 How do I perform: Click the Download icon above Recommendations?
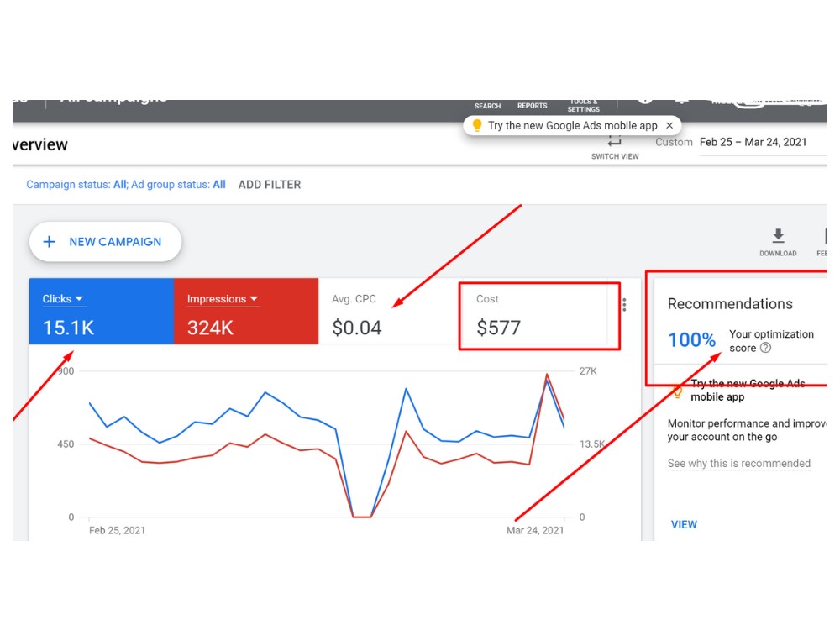click(778, 238)
